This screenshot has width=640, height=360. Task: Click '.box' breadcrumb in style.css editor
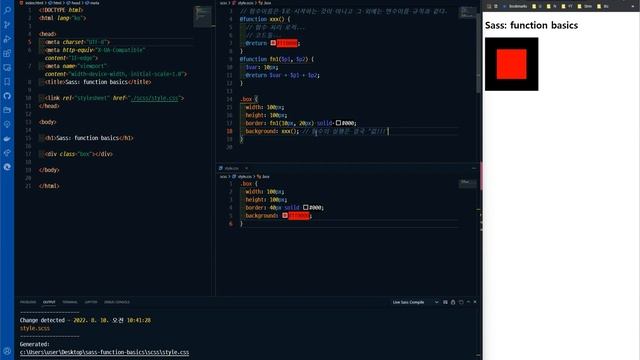(264, 176)
